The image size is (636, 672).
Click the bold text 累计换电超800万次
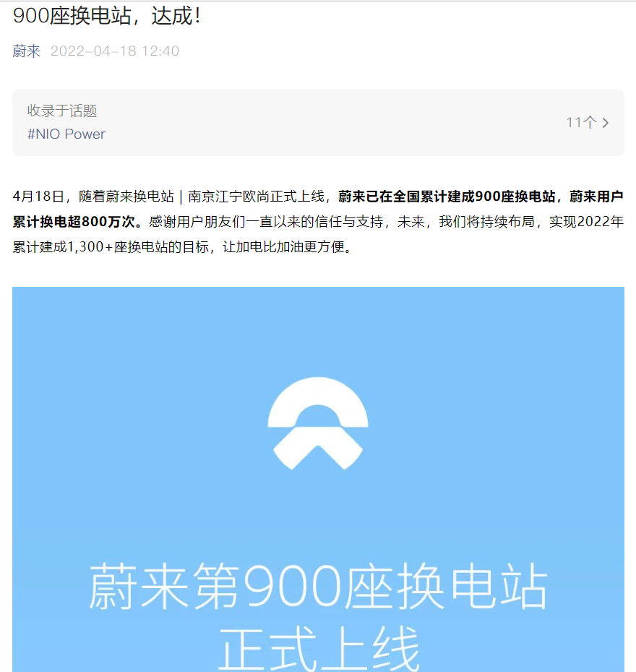(74, 222)
